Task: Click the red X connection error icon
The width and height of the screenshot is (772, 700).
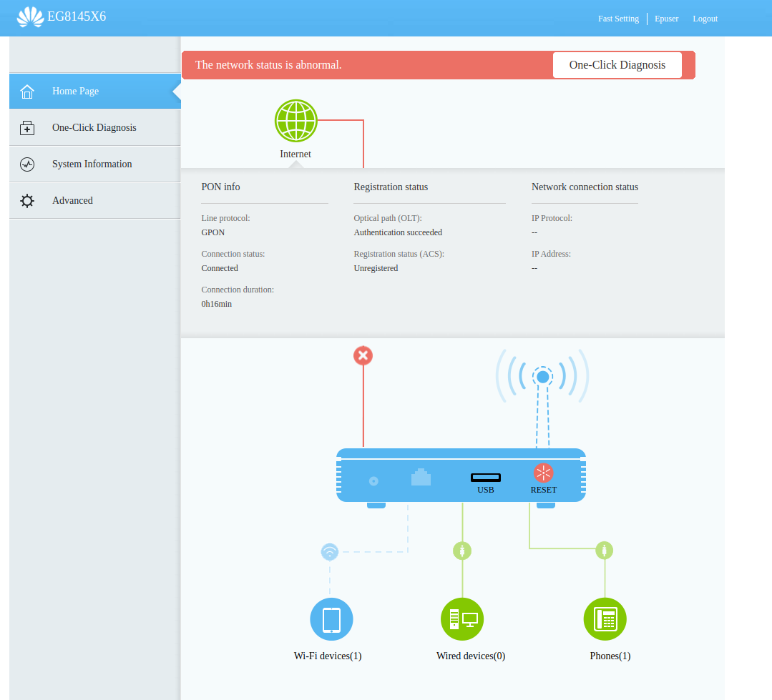Action: pyautogui.click(x=363, y=355)
